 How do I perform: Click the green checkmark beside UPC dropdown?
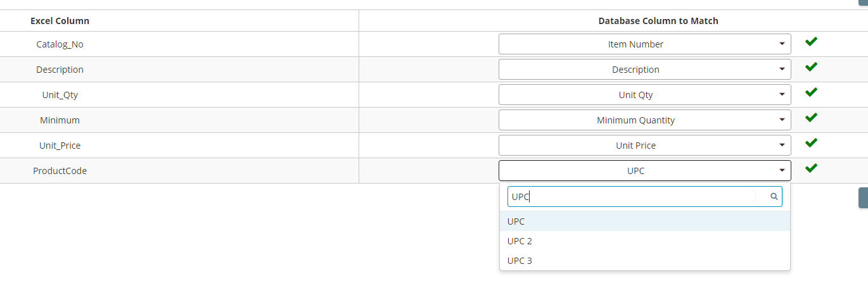811,168
